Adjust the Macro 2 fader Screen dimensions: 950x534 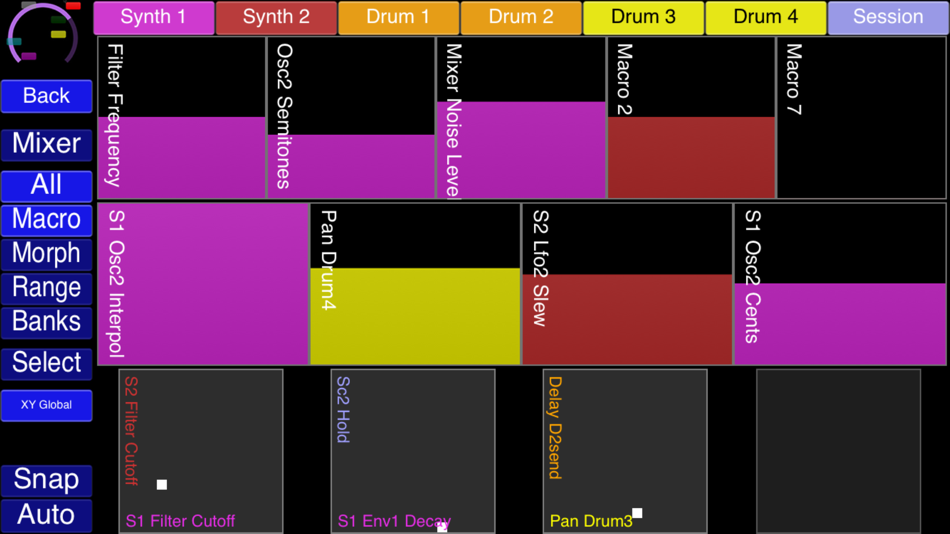(x=691, y=118)
